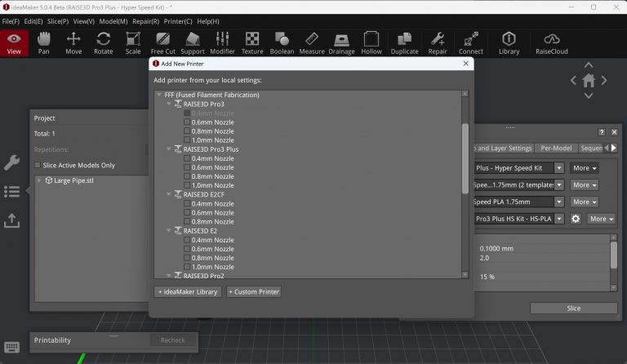Check 0.6mm Nozzle under RAISE3D Pro3 Plus
Image resolution: width=627 pixels, height=364 pixels.
click(x=187, y=167)
